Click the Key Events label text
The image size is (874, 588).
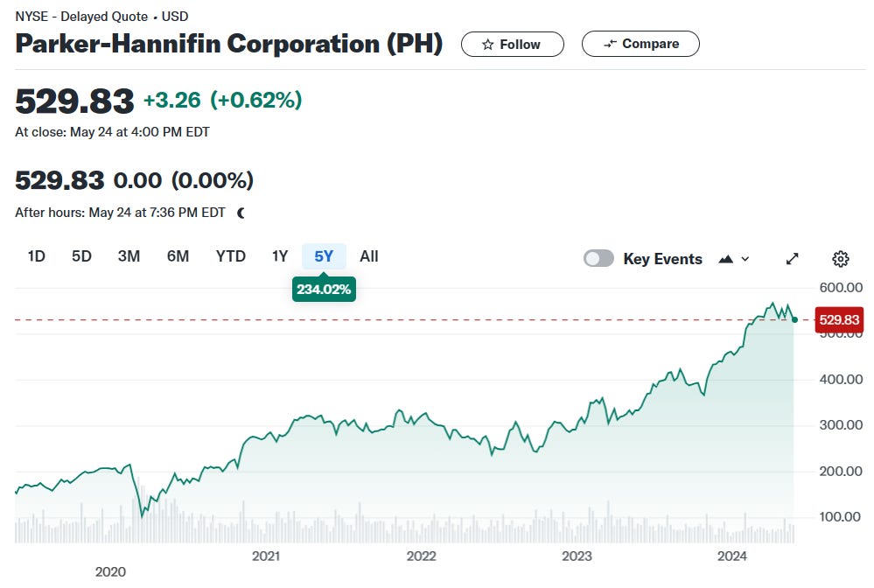pos(663,259)
